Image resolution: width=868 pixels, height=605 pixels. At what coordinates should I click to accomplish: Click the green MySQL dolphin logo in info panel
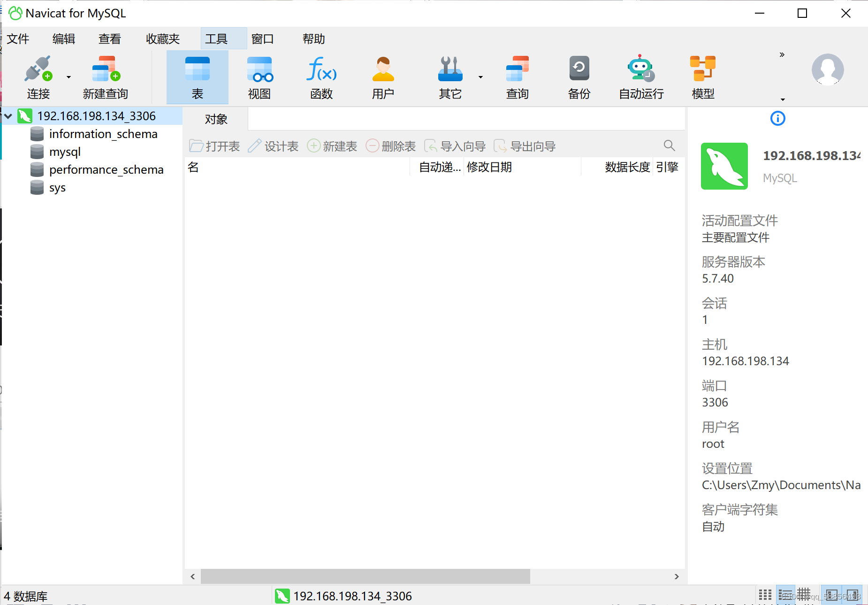click(x=724, y=166)
